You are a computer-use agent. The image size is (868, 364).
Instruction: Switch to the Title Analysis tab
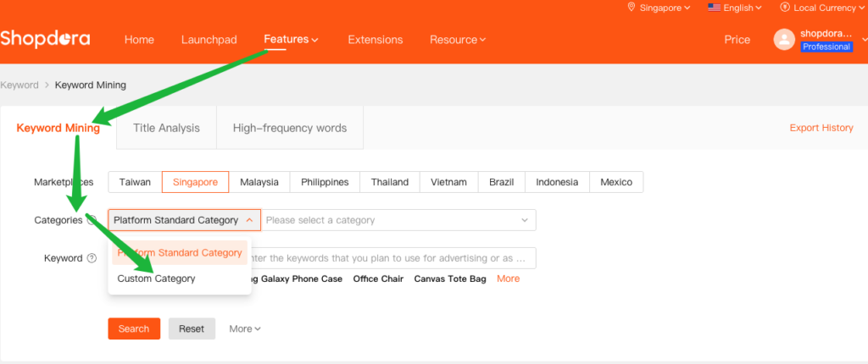pos(166,128)
